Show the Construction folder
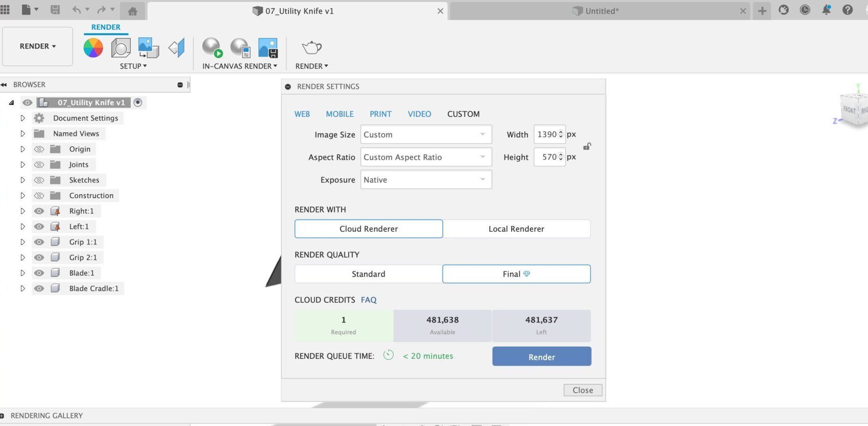The image size is (868, 426). [x=39, y=195]
